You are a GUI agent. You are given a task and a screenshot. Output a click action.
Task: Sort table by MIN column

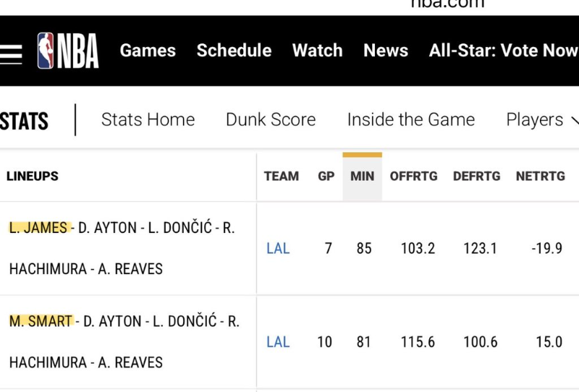(362, 176)
